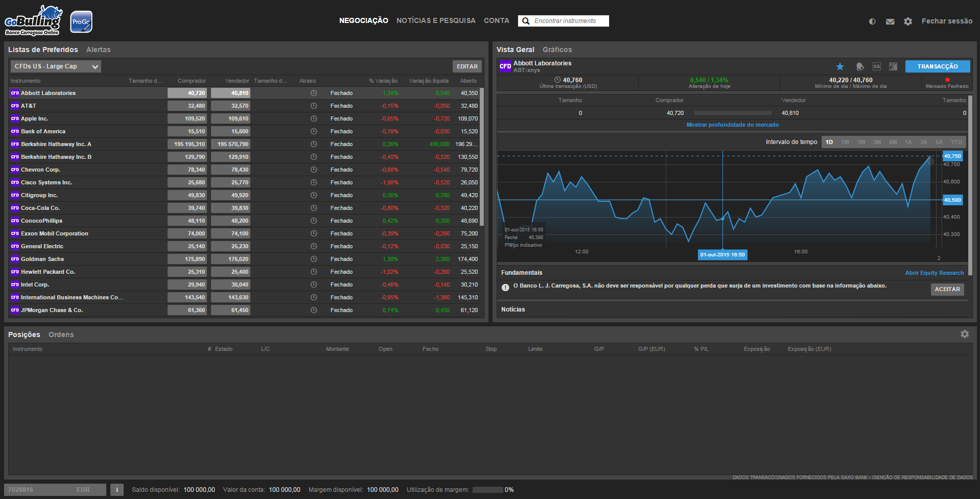
Task: Click the watchlist vertical scrollbar
Action: 482,157
